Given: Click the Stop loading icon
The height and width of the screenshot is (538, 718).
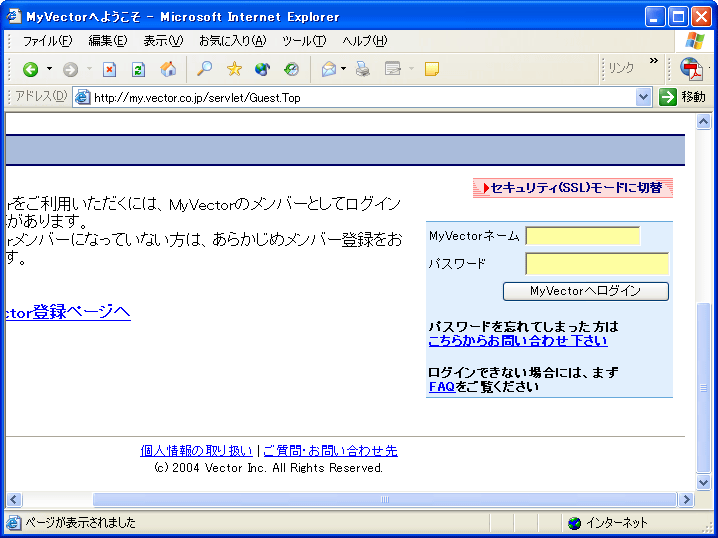Looking at the screenshot, I should tap(109, 69).
